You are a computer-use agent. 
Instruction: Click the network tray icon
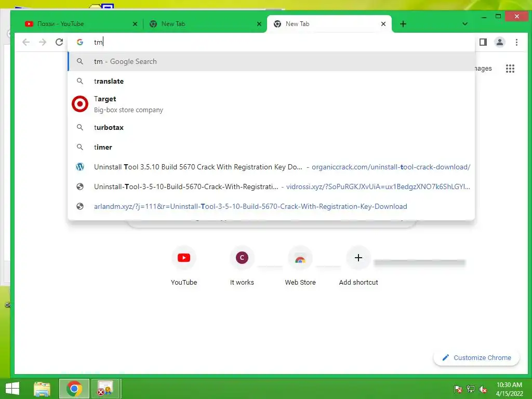(x=471, y=389)
